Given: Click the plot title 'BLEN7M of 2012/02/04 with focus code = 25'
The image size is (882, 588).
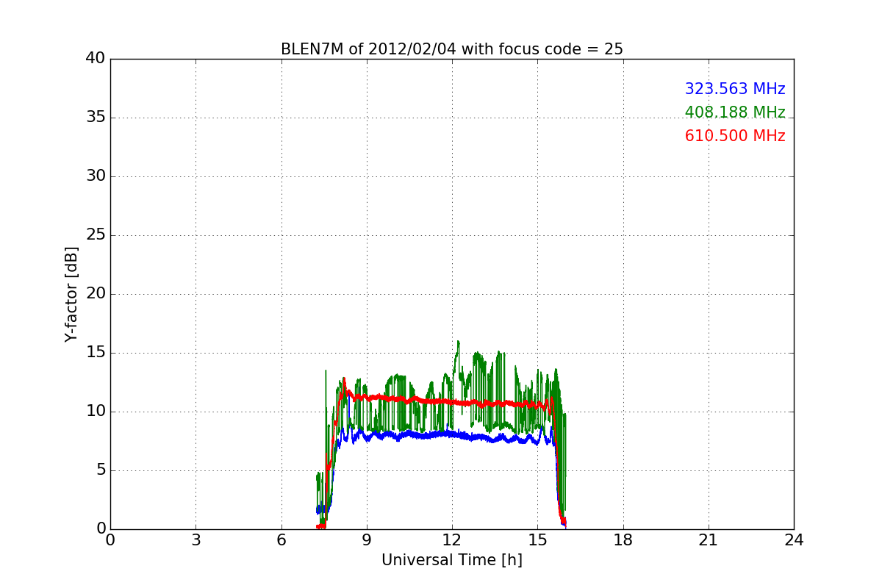Looking at the screenshot, I should click(451, 49).
